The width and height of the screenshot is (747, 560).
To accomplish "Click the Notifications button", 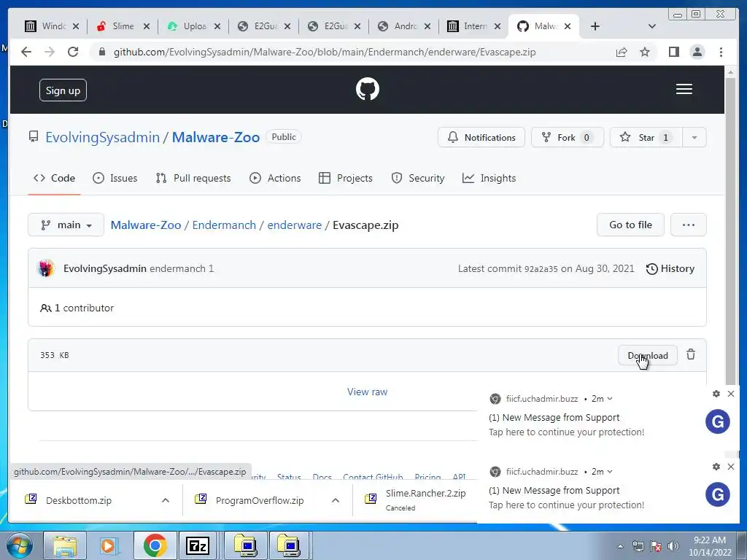I will point(481,138).
